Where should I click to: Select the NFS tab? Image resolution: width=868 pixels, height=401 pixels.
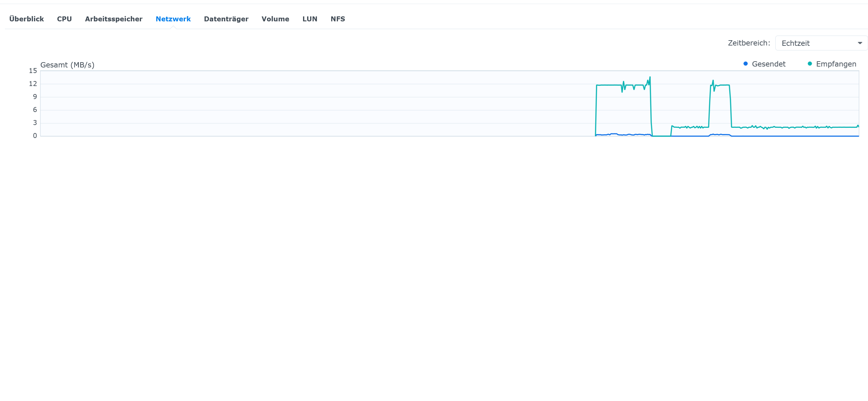click(x=337, y=19)
